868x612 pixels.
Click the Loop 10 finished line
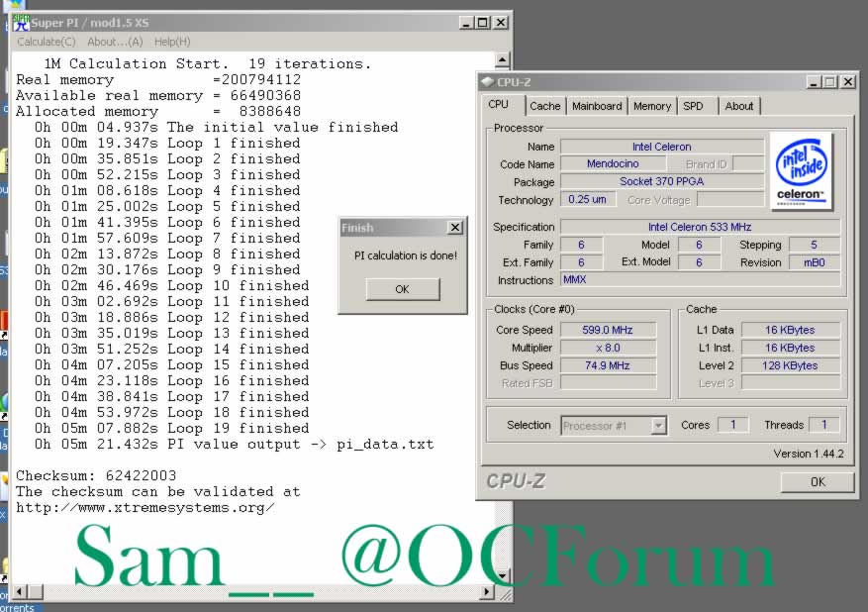tap(171, 286)
